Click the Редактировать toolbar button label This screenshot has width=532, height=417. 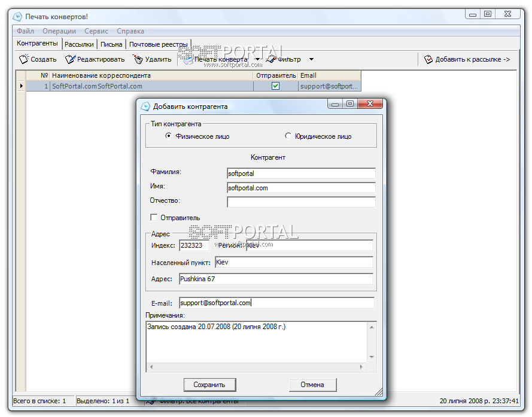[101, 59]
